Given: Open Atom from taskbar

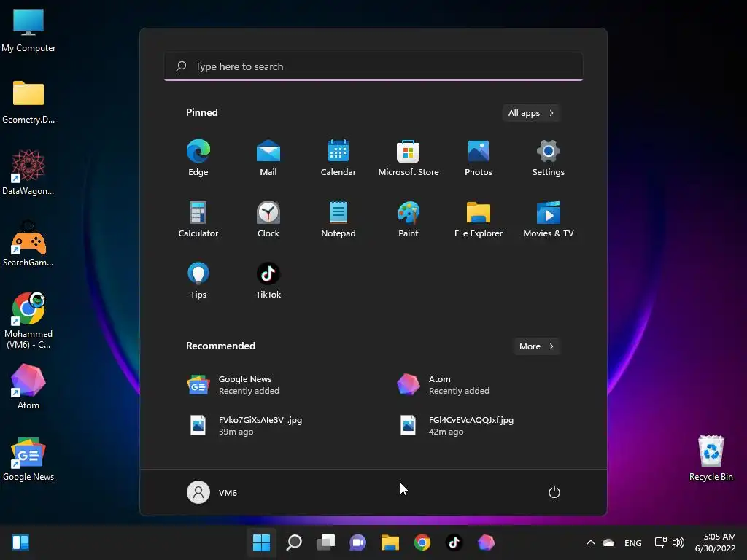Looking at the screenshot, I should (486, 542).
